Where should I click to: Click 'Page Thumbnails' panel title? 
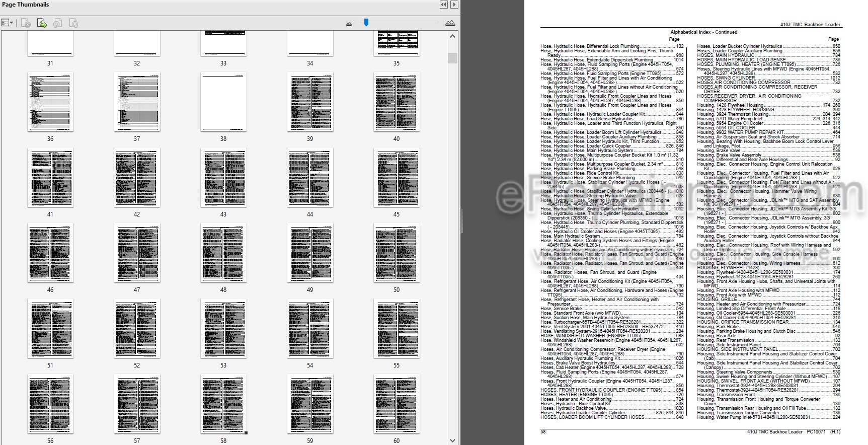[x=26, y=5]
